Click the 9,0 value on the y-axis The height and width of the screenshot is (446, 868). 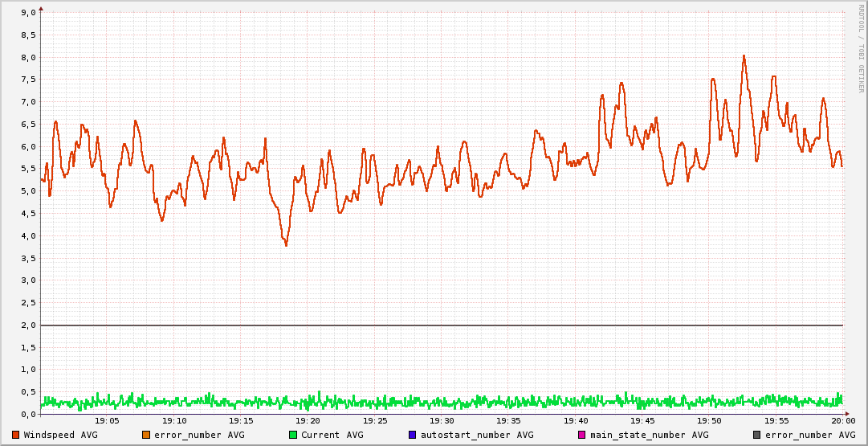[x=27, y=13]
